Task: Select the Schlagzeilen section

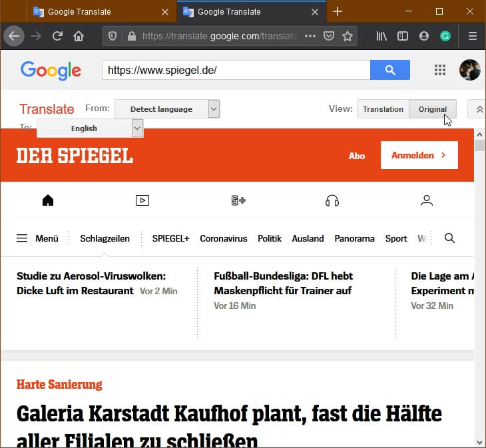Action: (x=105, y=238)
